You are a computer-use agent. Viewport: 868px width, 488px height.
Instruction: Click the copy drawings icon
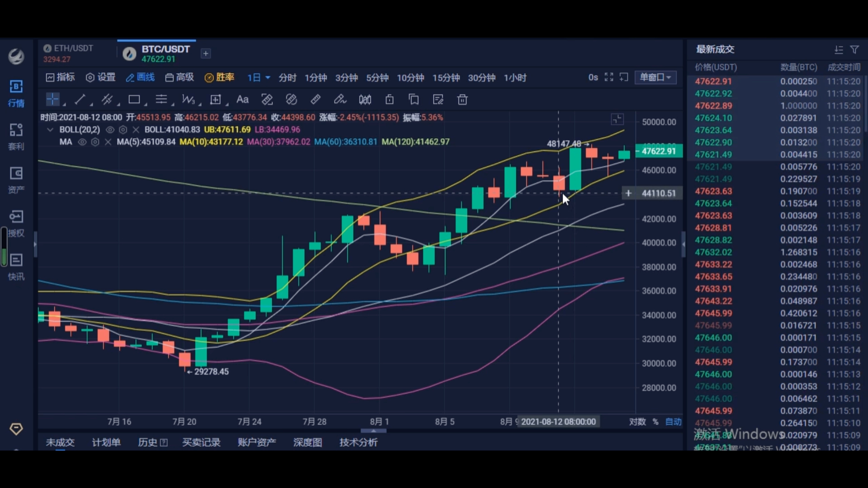[x=414, y=99]
